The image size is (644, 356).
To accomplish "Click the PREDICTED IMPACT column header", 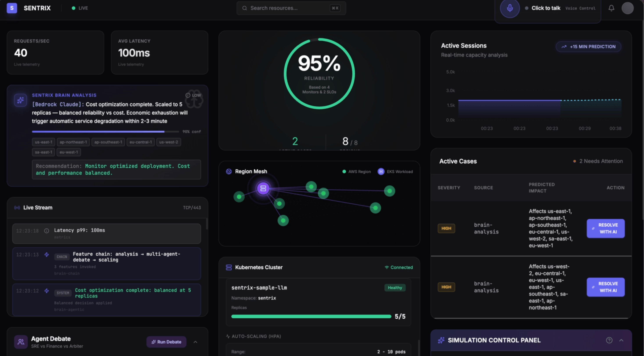I will (x=541, y=188).
